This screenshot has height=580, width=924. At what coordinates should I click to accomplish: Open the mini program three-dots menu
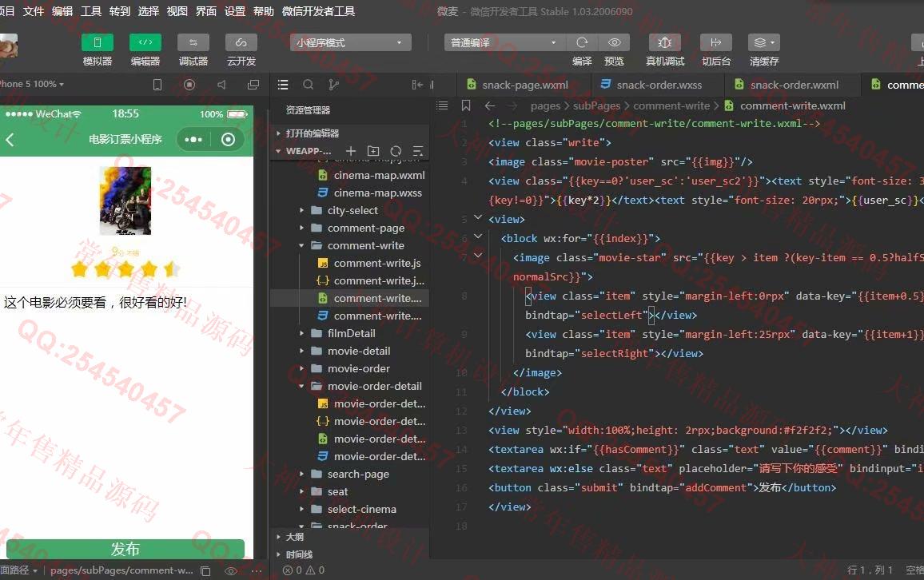(193, 140)
